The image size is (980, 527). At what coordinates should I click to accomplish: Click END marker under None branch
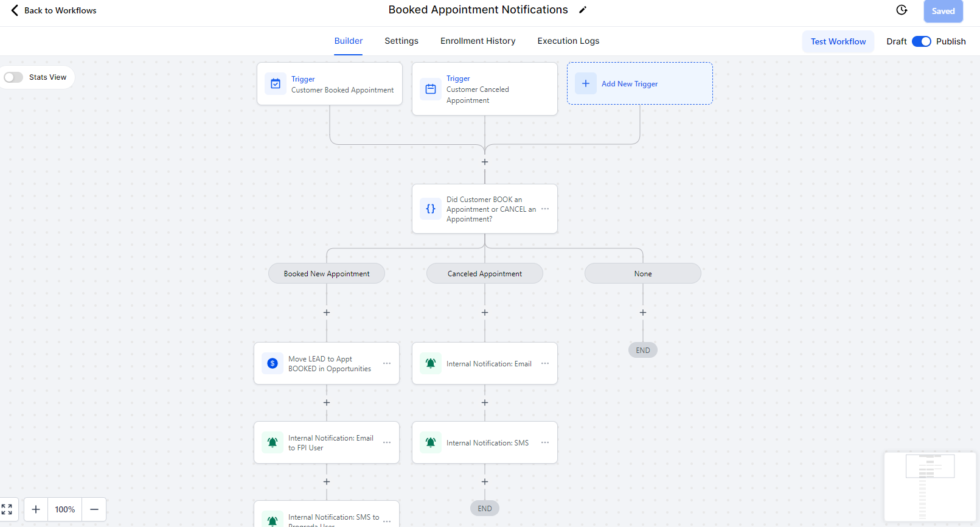(643, 350)
